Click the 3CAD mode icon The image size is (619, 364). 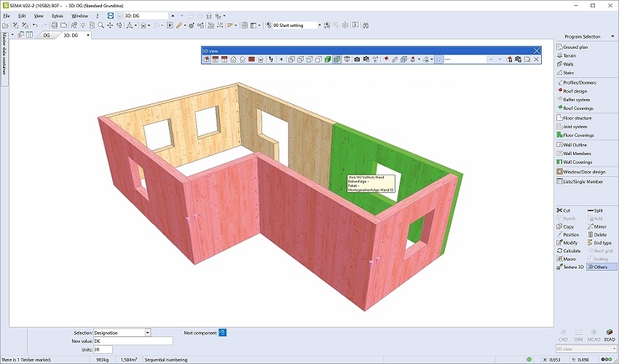[609, 335]
